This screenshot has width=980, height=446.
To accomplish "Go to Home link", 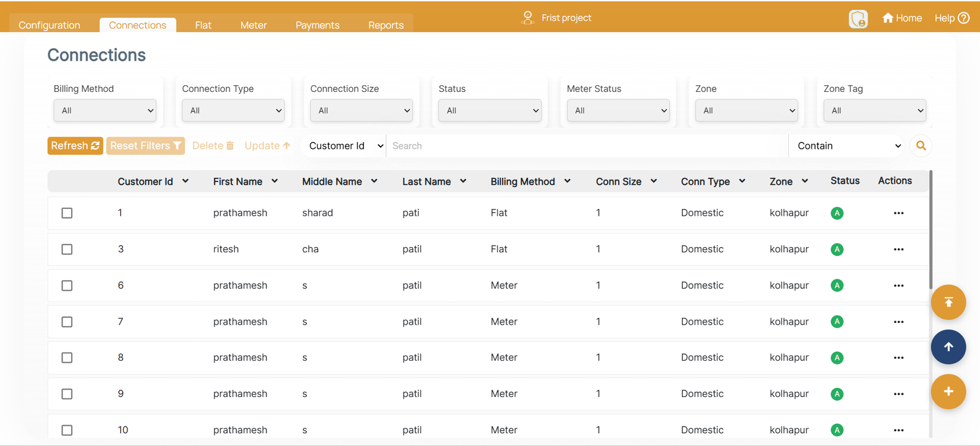I will tap(902, 18).
